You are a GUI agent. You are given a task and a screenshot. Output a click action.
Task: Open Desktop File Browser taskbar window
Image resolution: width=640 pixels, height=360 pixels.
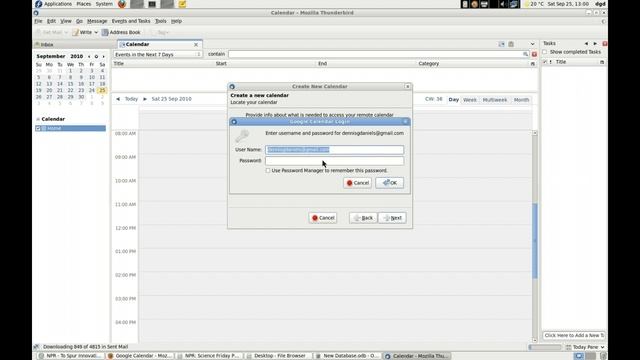coord(279,356)
